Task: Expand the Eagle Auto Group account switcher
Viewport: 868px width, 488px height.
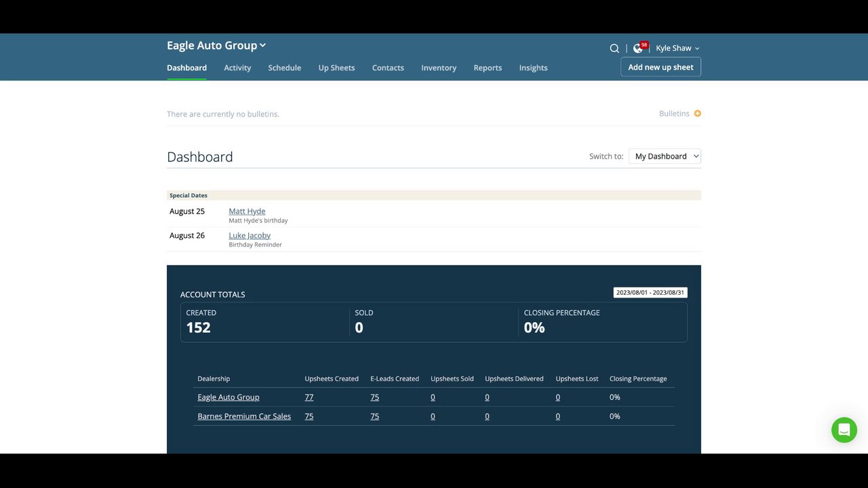Action: (216, 45)
